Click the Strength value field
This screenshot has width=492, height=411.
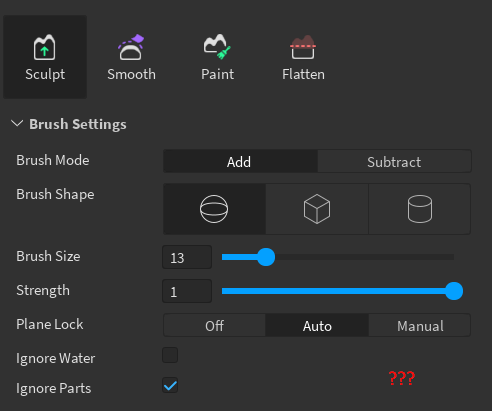coord(187,291)
